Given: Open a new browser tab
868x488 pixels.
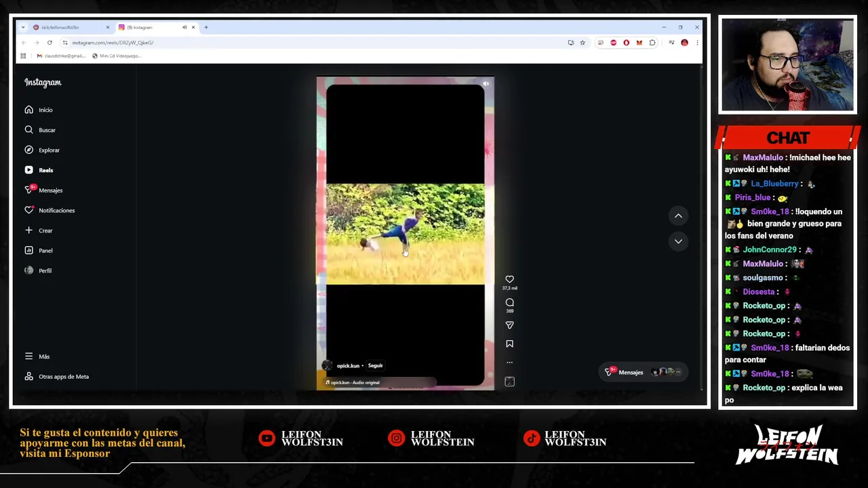Looking at the screenshot, I should (206, 27).
